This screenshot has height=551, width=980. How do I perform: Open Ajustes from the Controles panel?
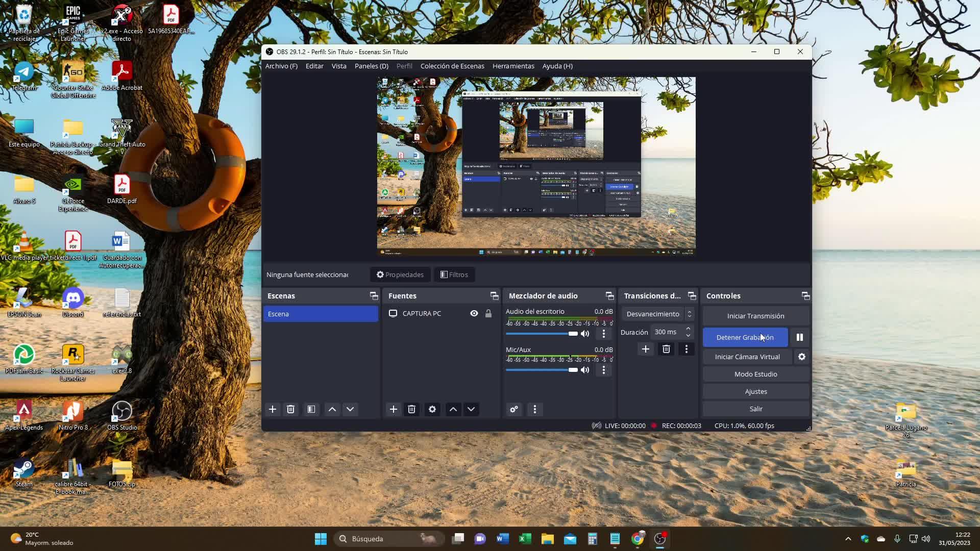[x=755, y=391]
